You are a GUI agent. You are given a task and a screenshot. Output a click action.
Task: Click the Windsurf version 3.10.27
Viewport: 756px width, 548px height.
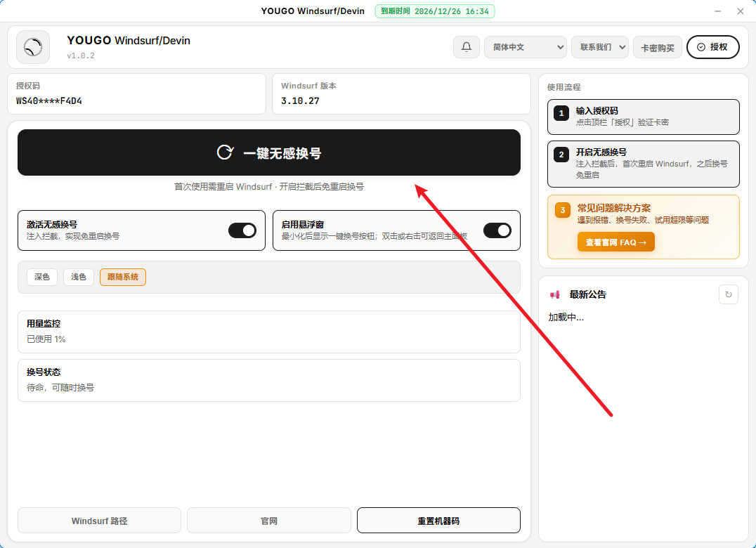[301, 100]
